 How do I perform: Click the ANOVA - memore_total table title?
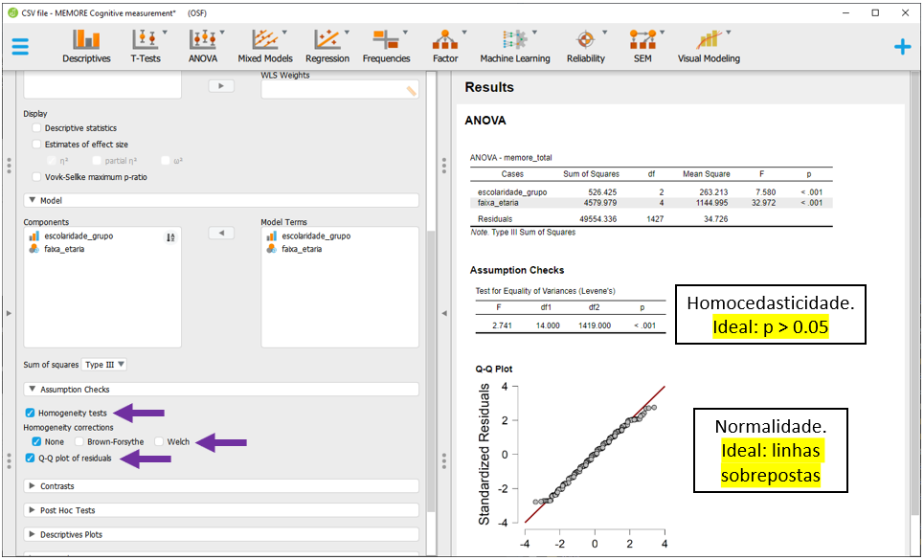pos(510,158)
